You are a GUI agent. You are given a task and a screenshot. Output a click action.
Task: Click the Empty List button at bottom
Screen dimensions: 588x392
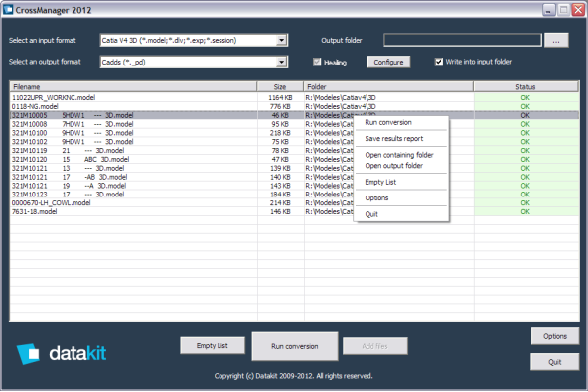(213, 346)
